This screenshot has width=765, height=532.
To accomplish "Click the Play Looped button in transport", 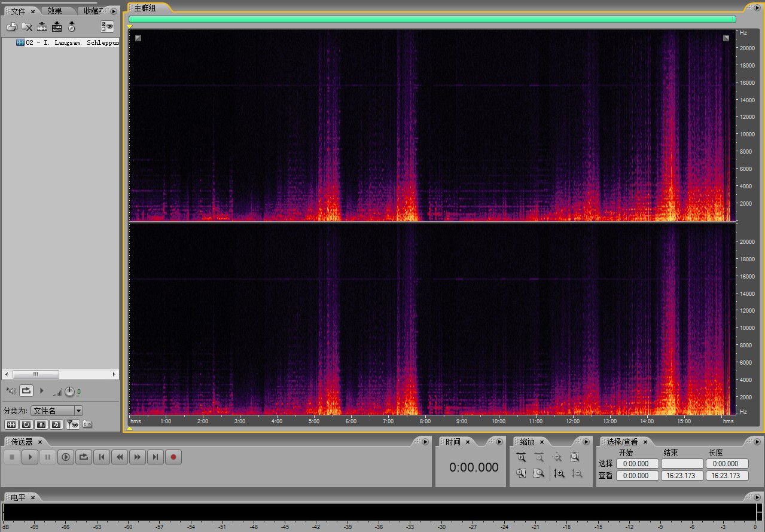I will click(84, 457).
